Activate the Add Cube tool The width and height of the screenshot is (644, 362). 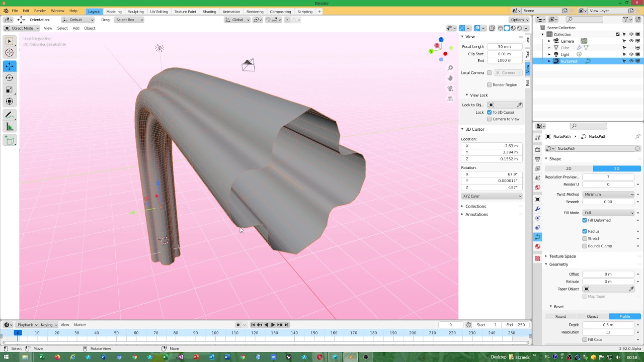10,140
